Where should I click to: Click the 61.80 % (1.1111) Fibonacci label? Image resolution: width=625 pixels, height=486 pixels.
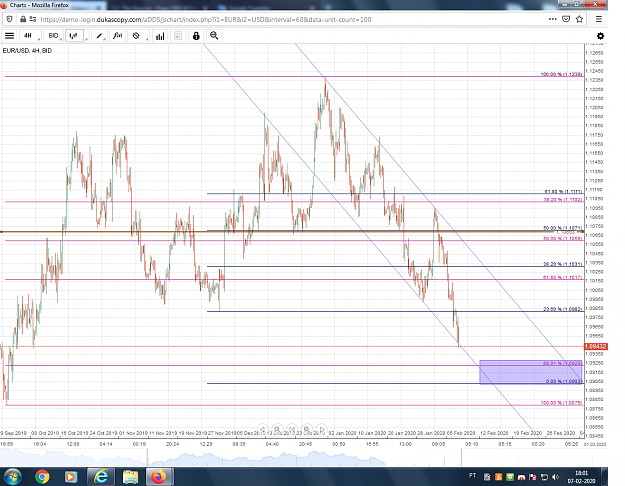(563, 192)
